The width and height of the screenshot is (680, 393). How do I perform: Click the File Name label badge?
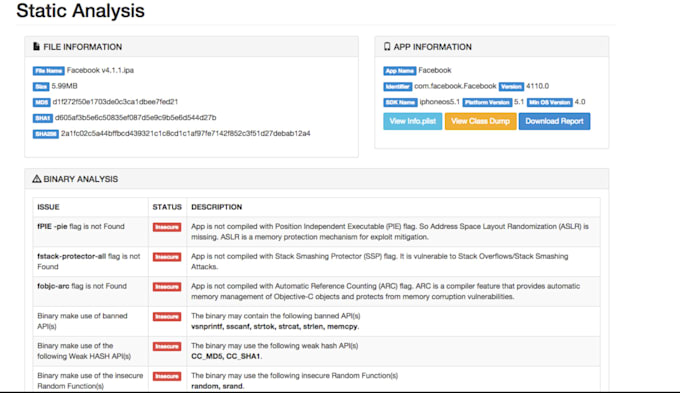click(x=49, y=71)
